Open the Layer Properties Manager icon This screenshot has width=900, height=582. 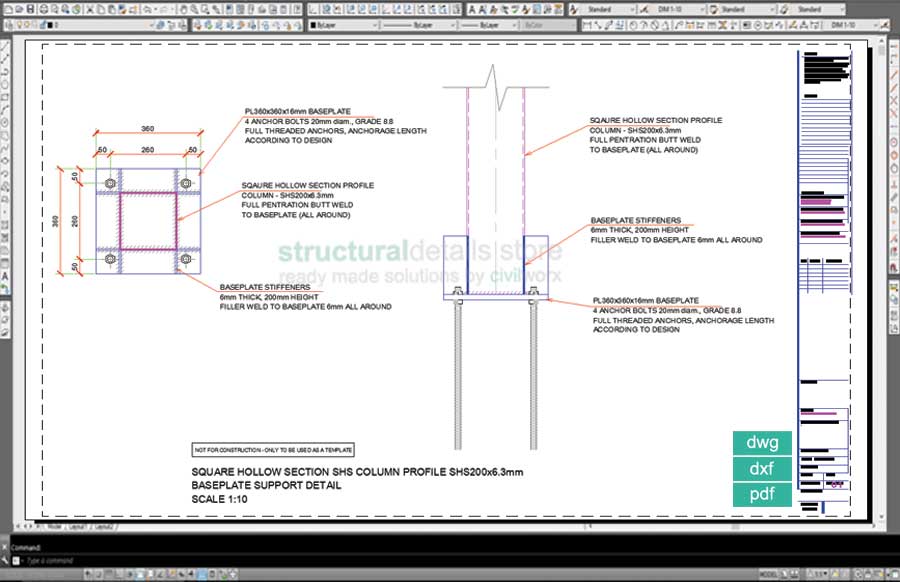(8, 26)
